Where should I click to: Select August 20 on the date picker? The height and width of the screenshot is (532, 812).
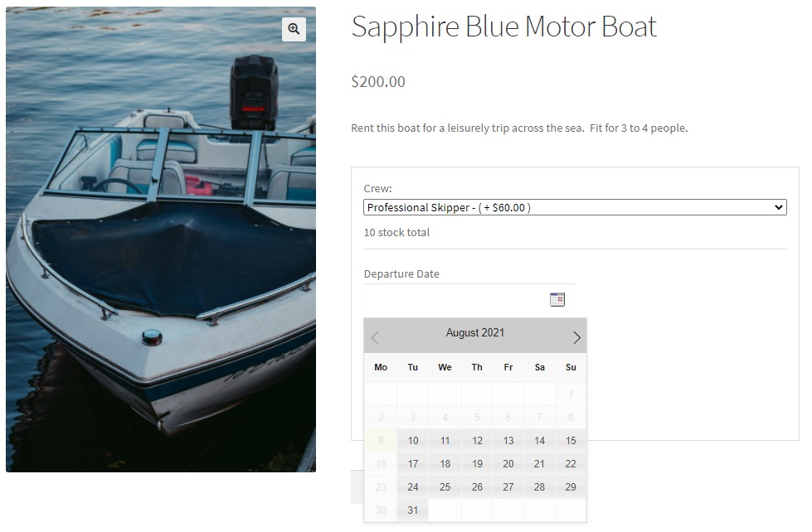coord(508,464)
